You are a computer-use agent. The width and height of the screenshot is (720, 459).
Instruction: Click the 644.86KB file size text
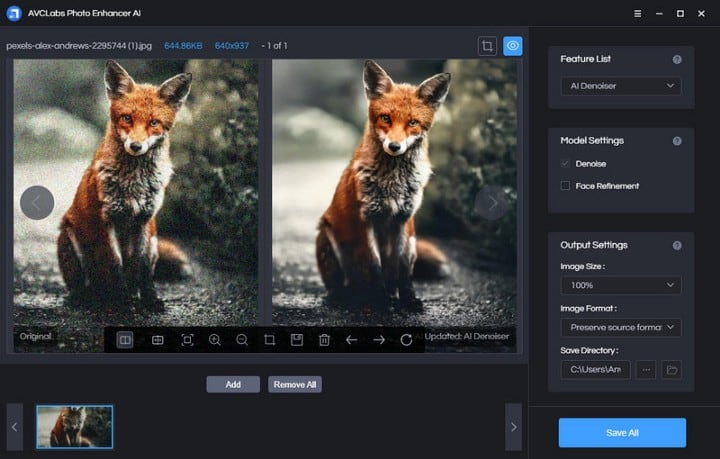pyautogui.click(x=183, y=46)
